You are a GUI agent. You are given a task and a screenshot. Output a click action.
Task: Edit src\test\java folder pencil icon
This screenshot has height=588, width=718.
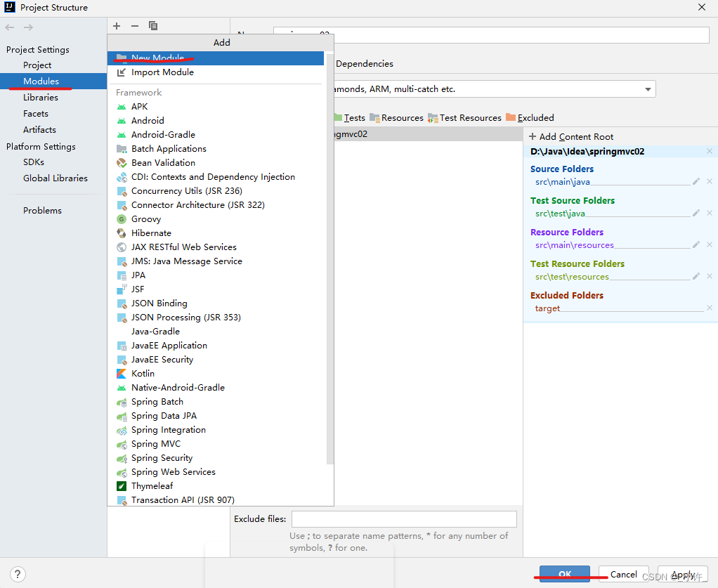coord(696,213)
